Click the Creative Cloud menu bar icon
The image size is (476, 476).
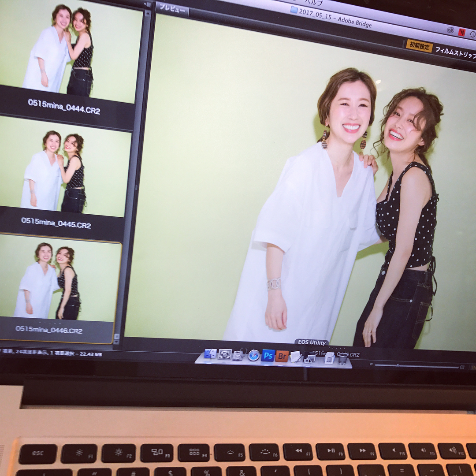pos(450,30)
